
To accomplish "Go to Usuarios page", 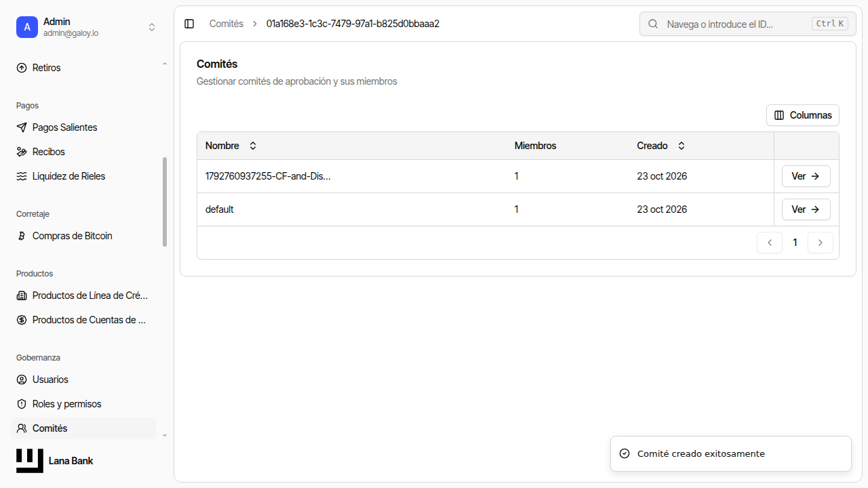I will tap(83, 380).
